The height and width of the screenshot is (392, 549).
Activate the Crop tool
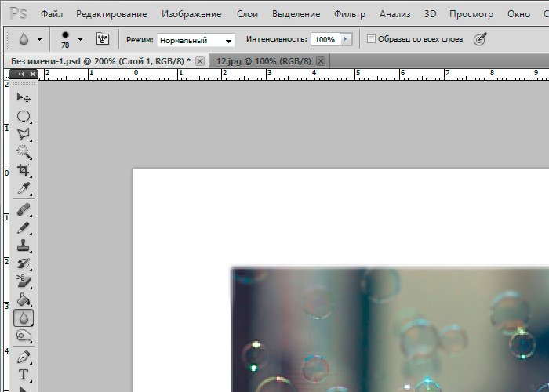[x=24, y=170]
